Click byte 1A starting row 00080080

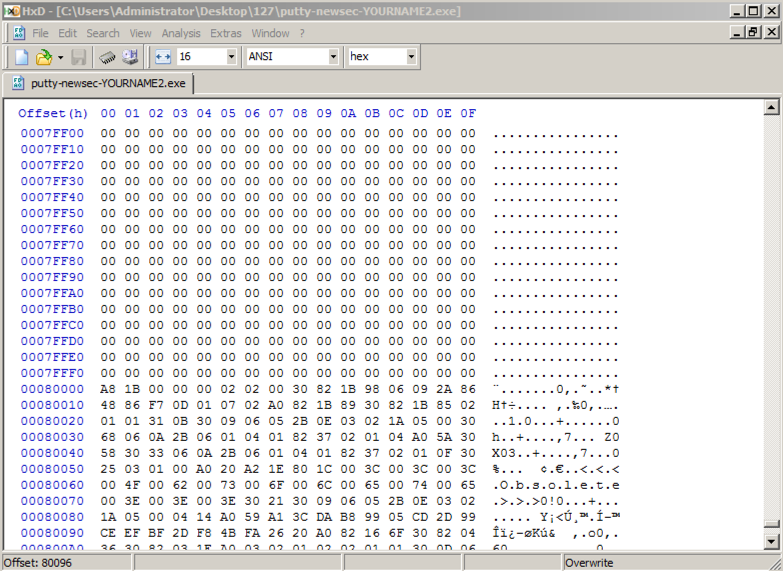pos(108,517)
